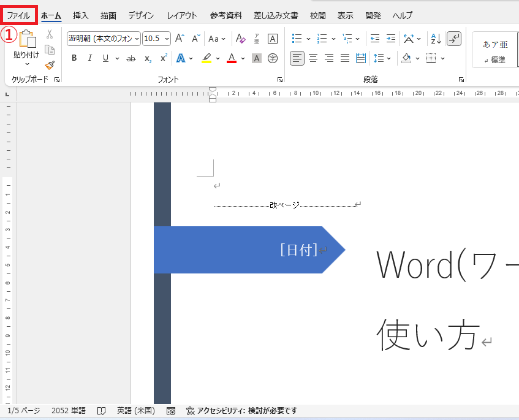Center align text
Viewport: 519px width, 420px height.
pyautogui.click(x=313, y=59)
